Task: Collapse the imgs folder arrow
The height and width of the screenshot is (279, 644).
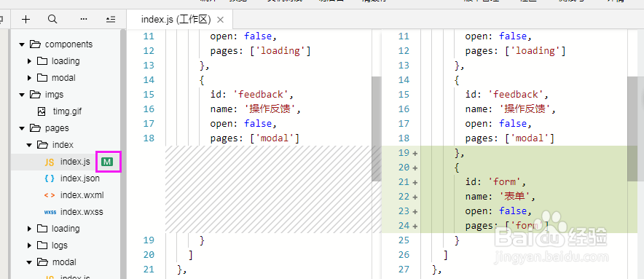Action: (x=22, y=95)
